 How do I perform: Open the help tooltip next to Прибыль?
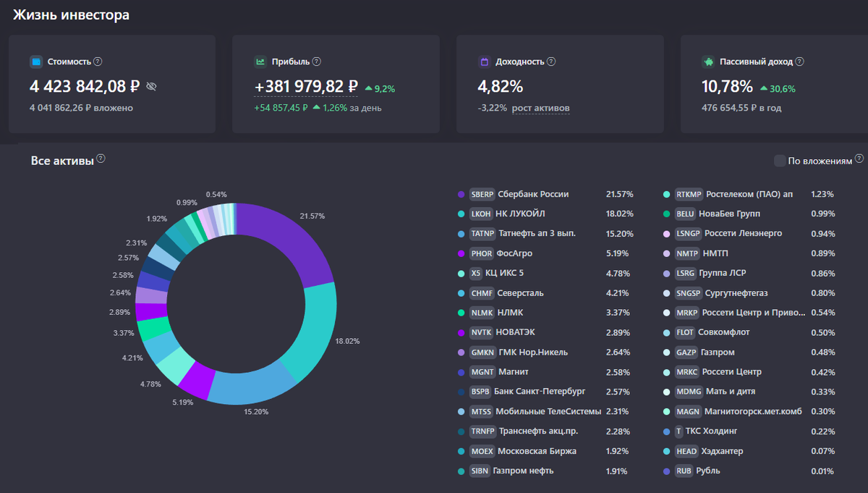pyautogui.click(x=317, y=62)
